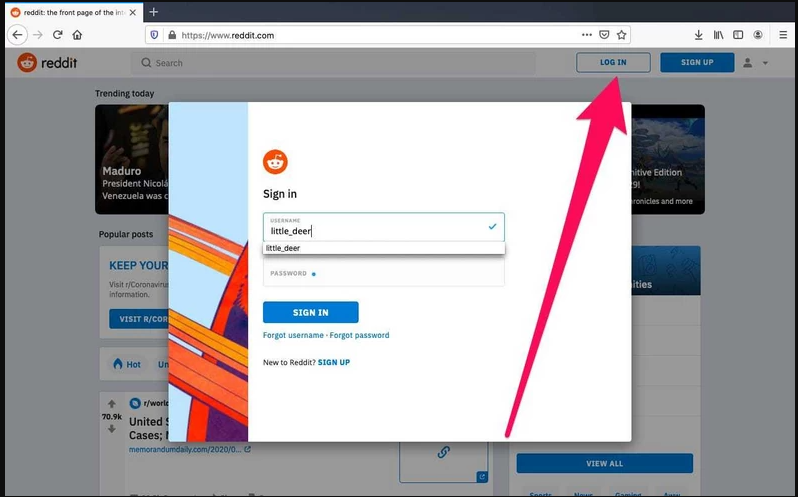Click the Firefox reload page button
798x497 pixels.
tap(58, 35)
